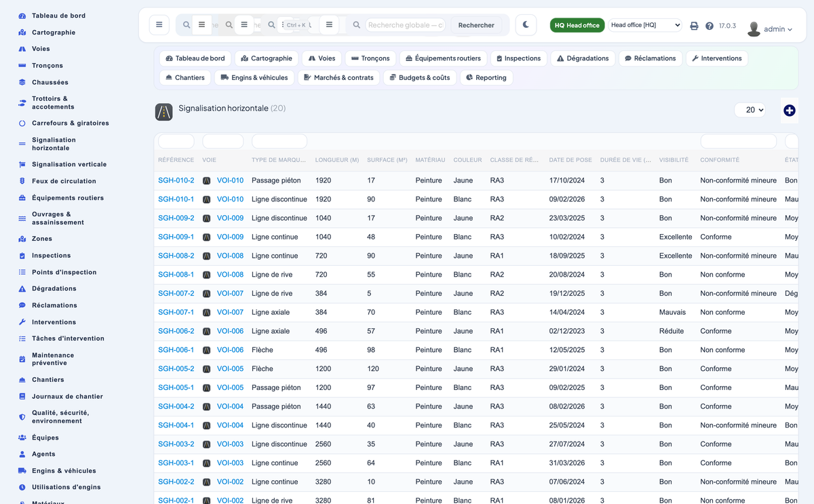This screenshot has height=504, width=814.
Task: Open record SGH-010-1
Action: tap(176, 199)
